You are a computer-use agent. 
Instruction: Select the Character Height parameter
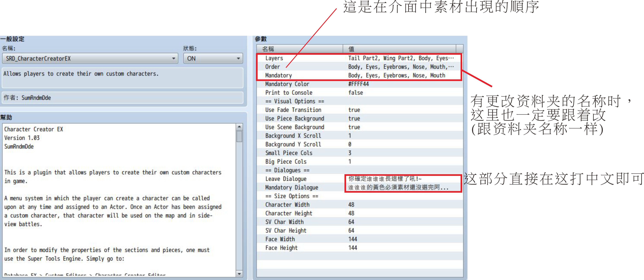(x=360, y=213)
